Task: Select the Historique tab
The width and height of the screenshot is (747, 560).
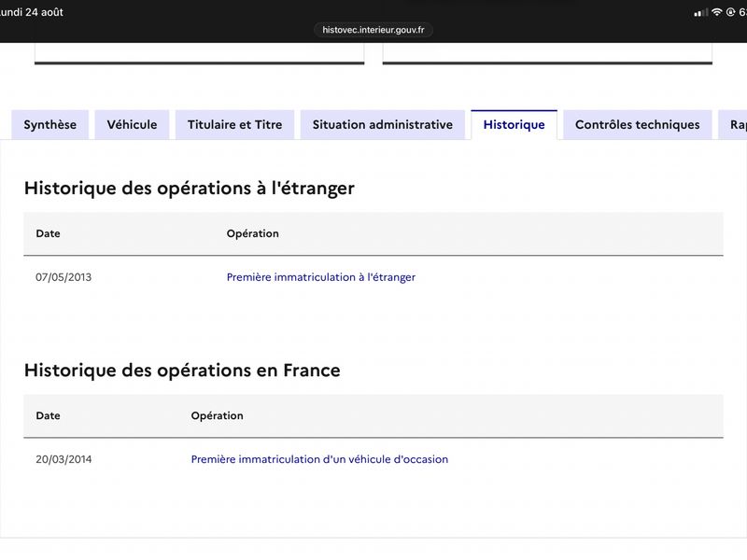Action: pos(514,125)
